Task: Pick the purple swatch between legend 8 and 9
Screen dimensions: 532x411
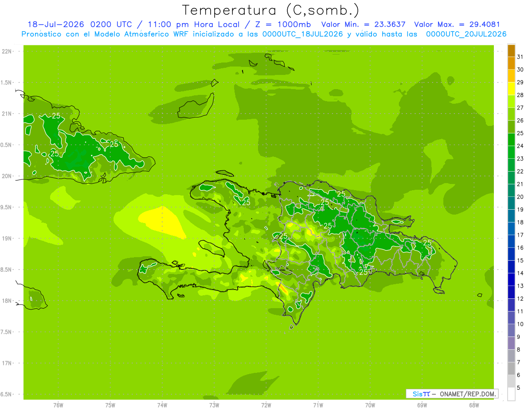Action: click(511, 343)
